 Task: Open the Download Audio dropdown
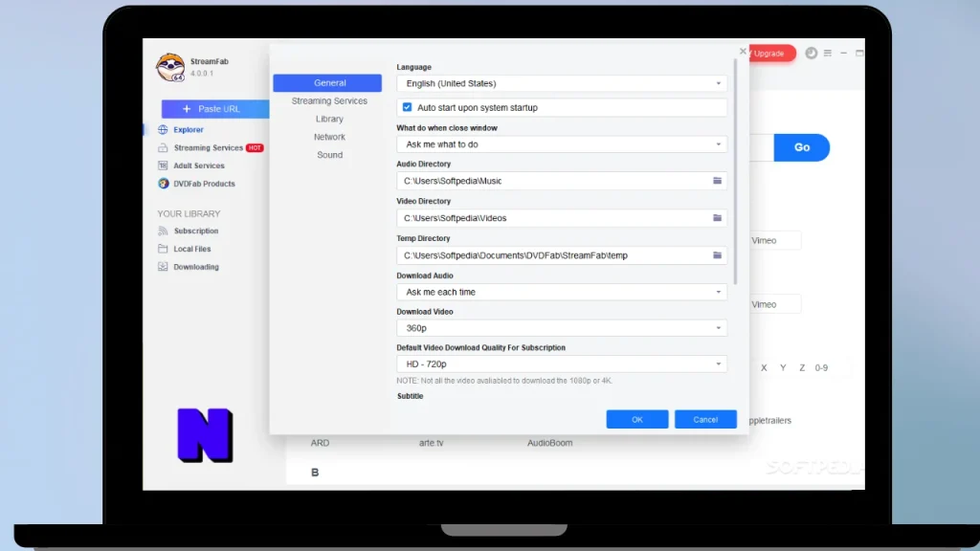pyautogui.click(x=561, y=292)
